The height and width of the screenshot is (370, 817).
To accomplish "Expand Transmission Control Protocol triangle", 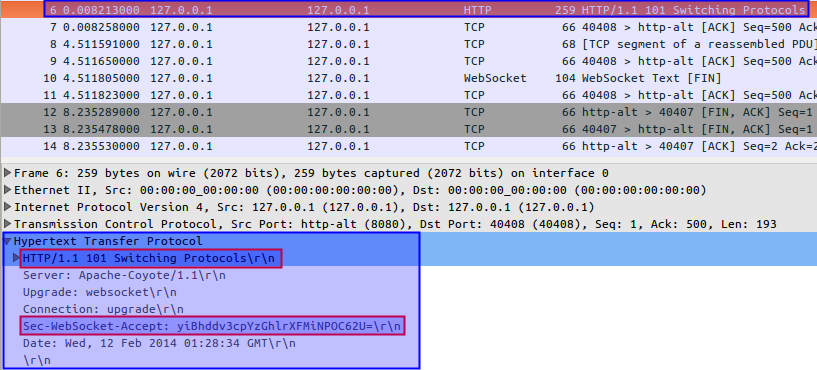I will click(7, 225).
